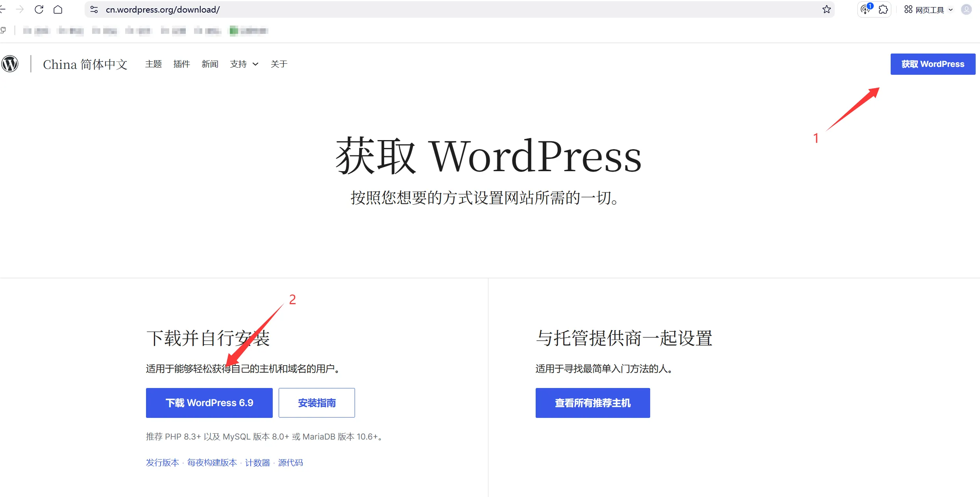Open the 网页工具 apps grid icon
The height and width of the screenshot is (497, 980).
[908, 9]
